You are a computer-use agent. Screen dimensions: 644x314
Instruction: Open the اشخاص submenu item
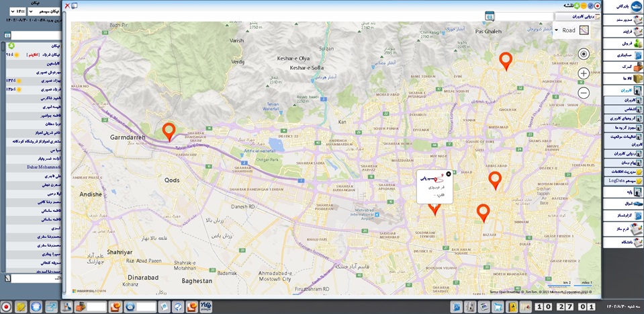coord(623,109)
